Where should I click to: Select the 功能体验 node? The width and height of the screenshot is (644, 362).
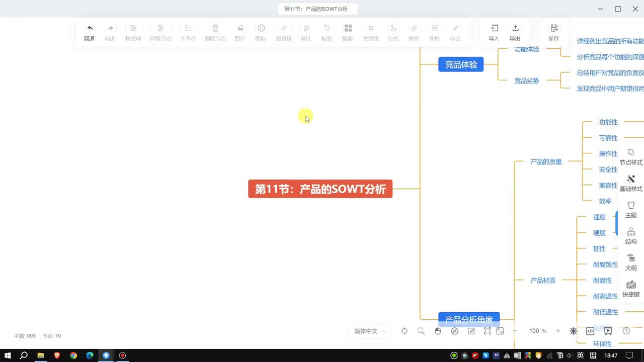(527, 49)
